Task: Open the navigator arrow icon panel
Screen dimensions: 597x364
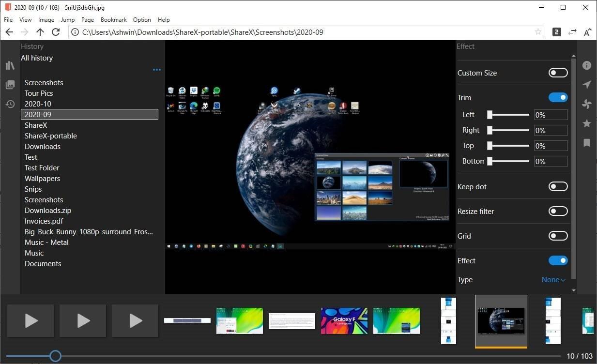Action: click(x=587, y=85)
